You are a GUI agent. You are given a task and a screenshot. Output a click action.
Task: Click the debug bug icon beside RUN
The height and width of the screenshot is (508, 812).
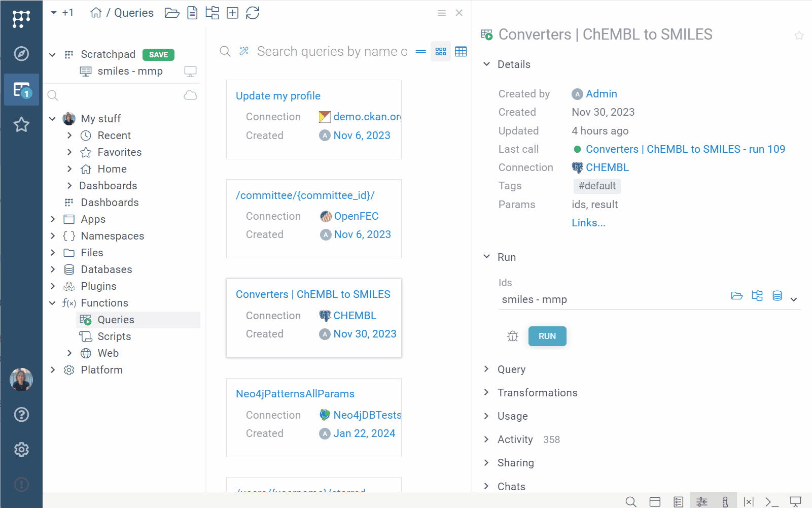click(512, 336)
